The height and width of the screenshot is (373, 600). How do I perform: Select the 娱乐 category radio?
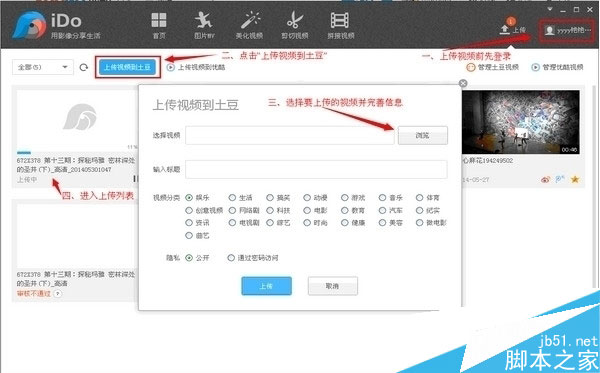[189, 198]
